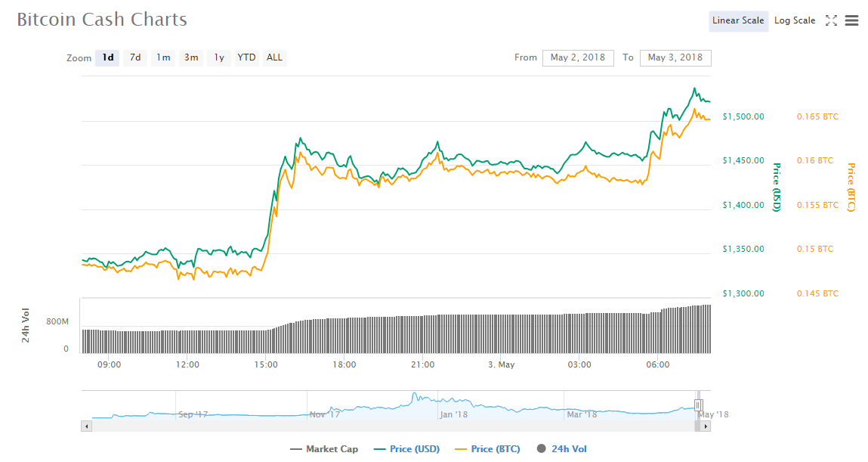
Task: Switch to Log Scale
Action: click(795, 21)
